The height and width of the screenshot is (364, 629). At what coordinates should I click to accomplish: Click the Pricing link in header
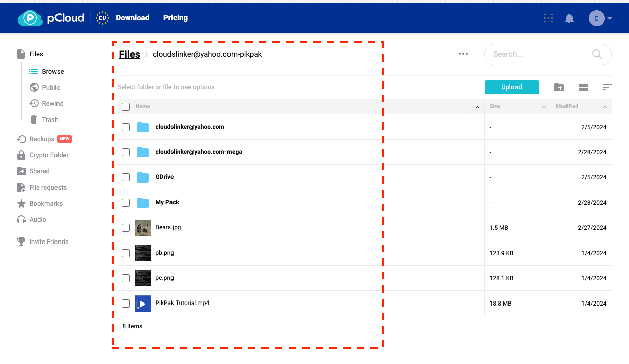(176, 18)
